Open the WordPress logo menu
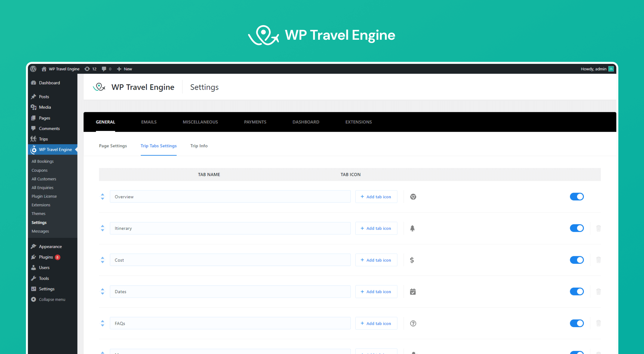Viewport: 644px width, 354px height. point(33,69)
